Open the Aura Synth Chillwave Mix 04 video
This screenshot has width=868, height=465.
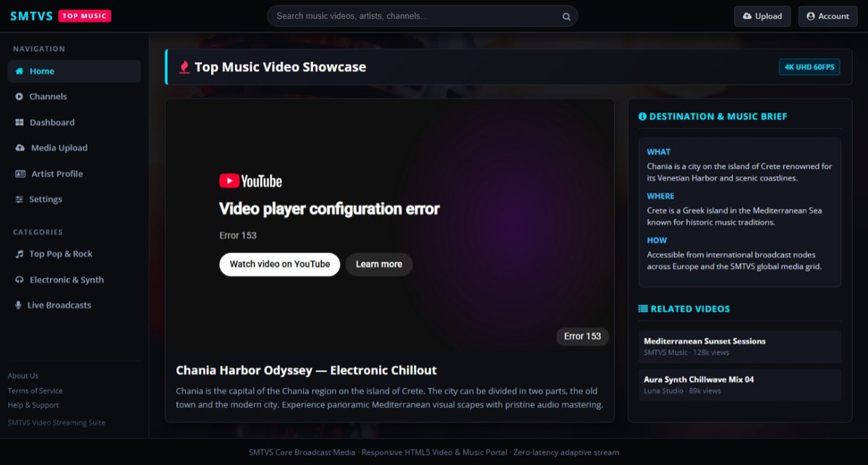click(740, 385)
